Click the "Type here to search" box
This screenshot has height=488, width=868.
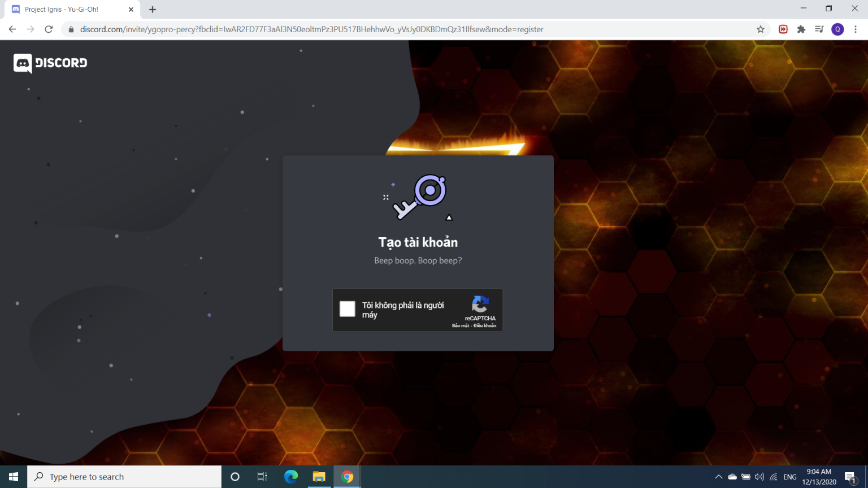pyautogui.click(x=124, y=477)
